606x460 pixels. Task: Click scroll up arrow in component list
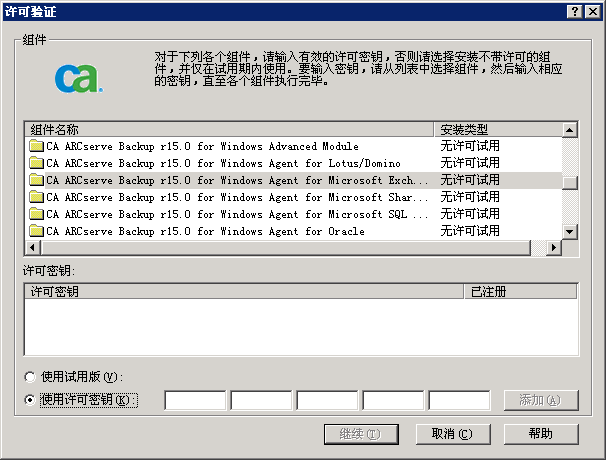point(569,130)
